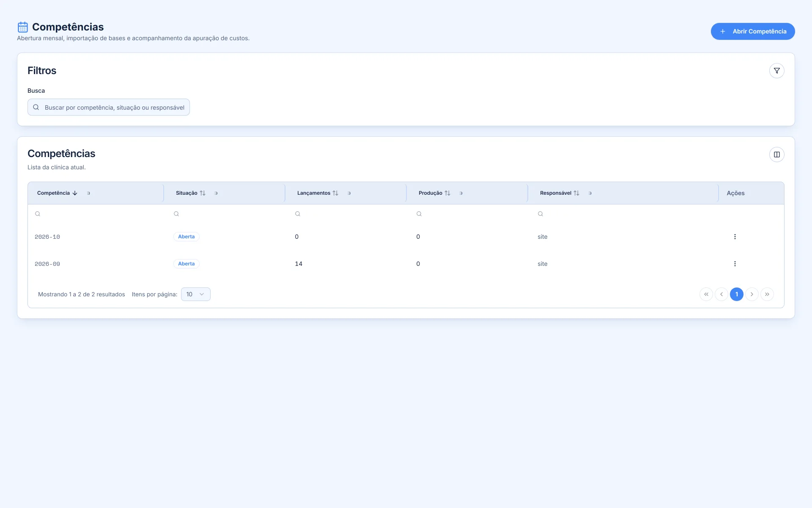Open the Lançamentos column filter menu icon
Screen dimensions: 812x508
349,193
